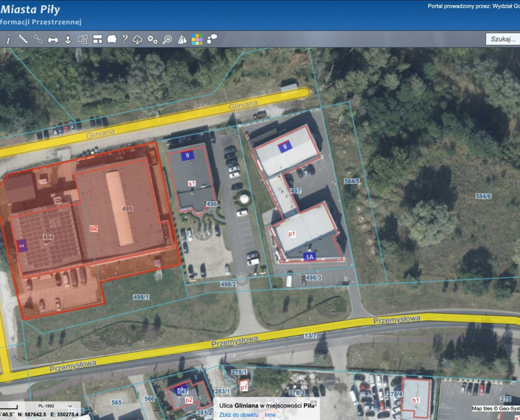Click the speech bubble comment icon

pyautogui.click(x=111, y=39)
